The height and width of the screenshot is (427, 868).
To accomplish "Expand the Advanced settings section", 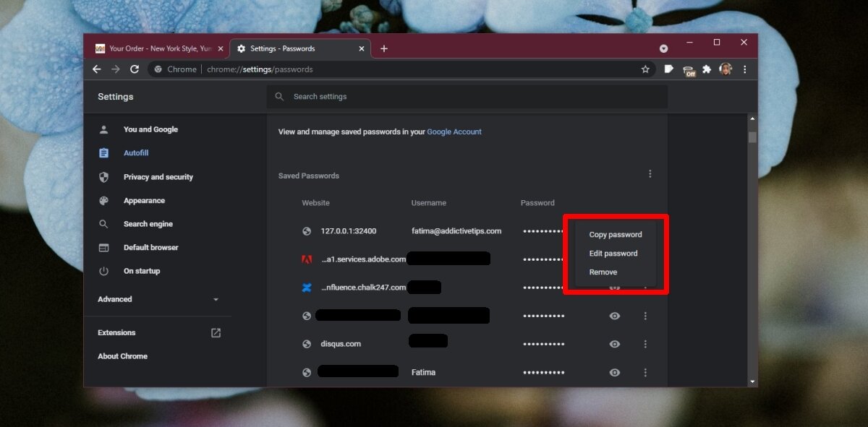I will (158, 299).
